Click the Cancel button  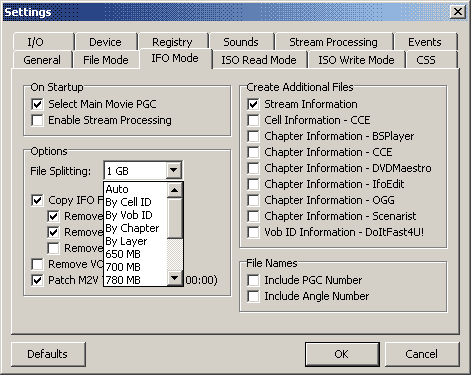(422, 354)
